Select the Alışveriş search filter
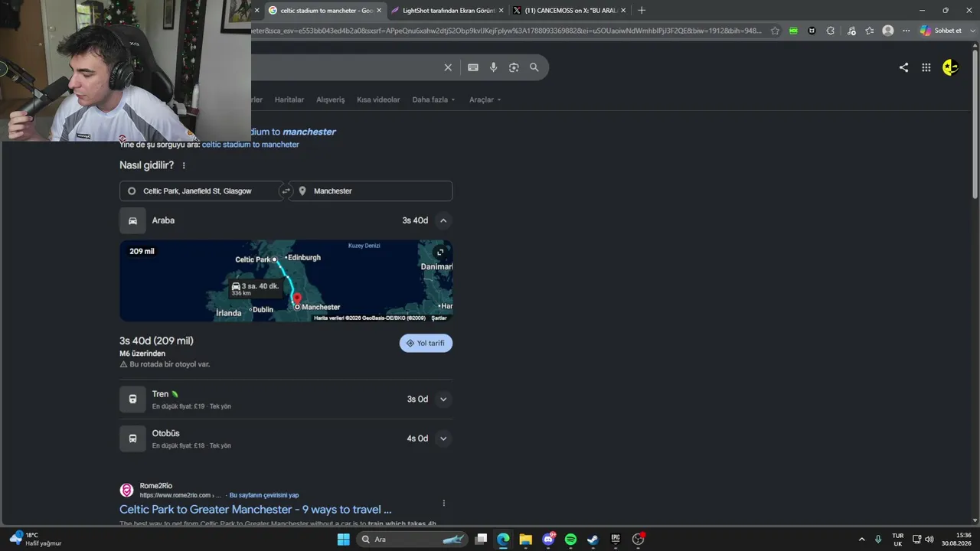 (x=331, y=99)
